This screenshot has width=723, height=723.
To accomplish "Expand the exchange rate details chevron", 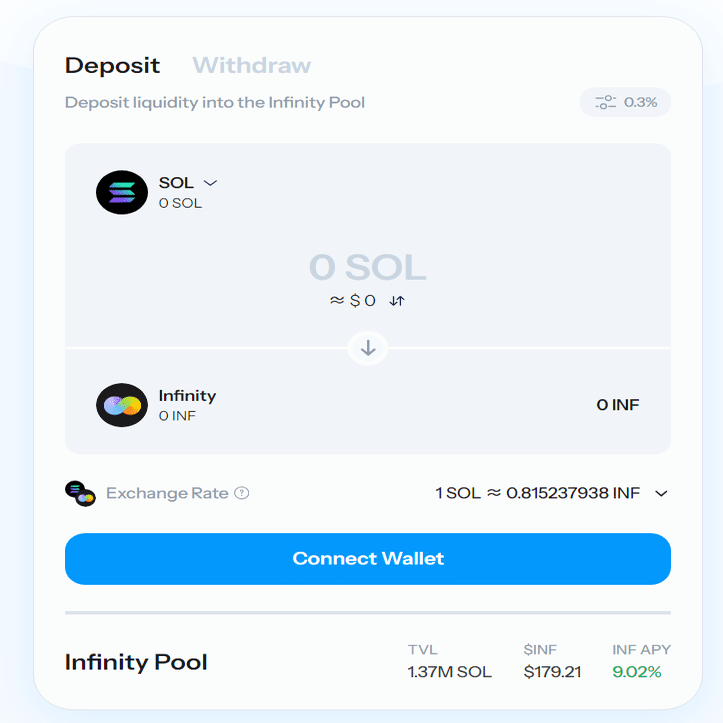I will pyautogui.click(x=661, y=493).
